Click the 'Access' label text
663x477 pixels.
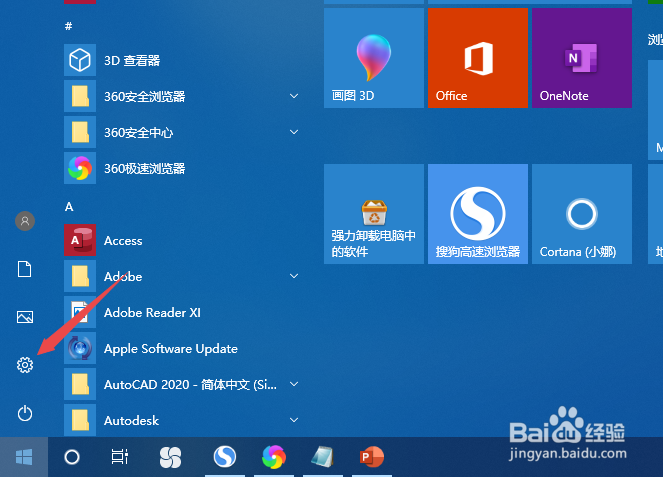coord(123,241)
